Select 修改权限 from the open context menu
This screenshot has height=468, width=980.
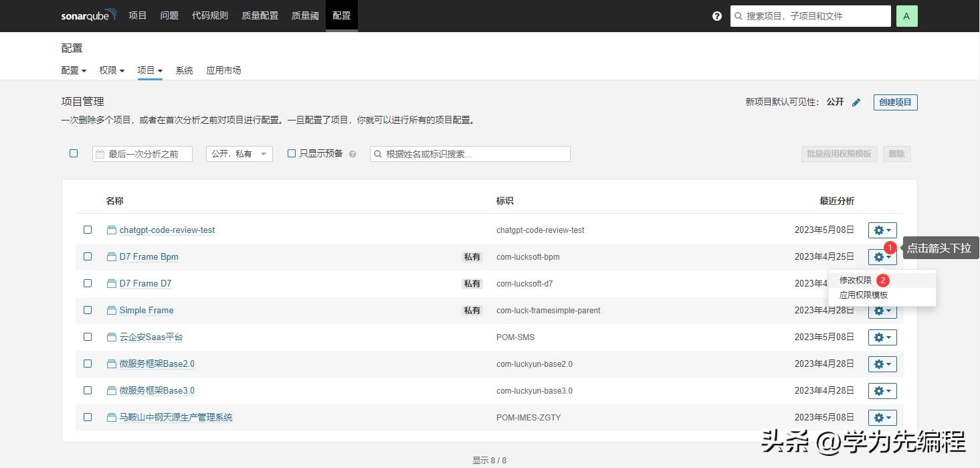855,280
